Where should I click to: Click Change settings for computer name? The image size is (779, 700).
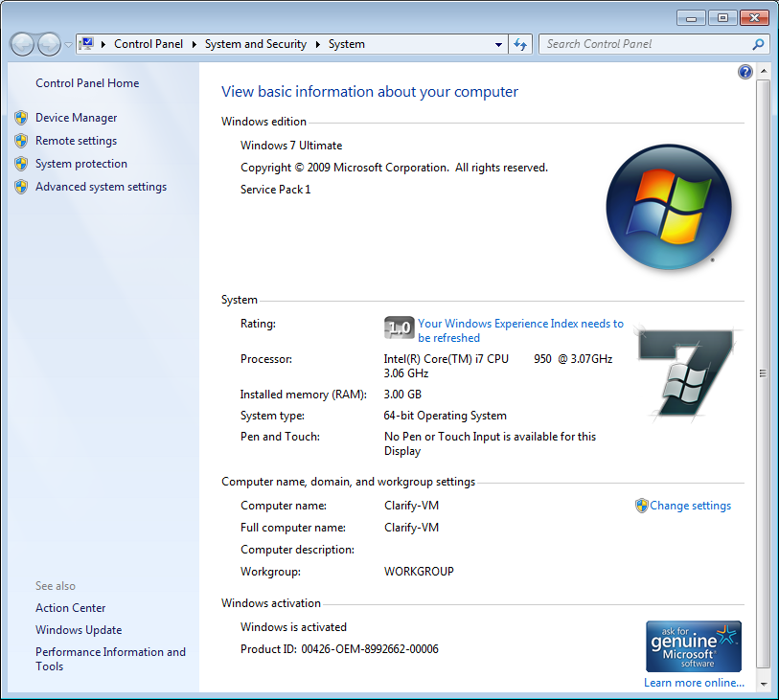point(690,506)
